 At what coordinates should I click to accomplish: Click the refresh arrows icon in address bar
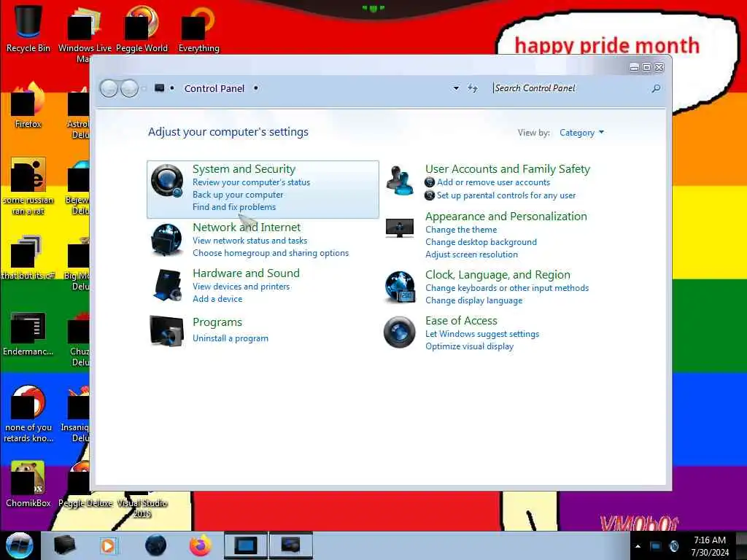472,88
